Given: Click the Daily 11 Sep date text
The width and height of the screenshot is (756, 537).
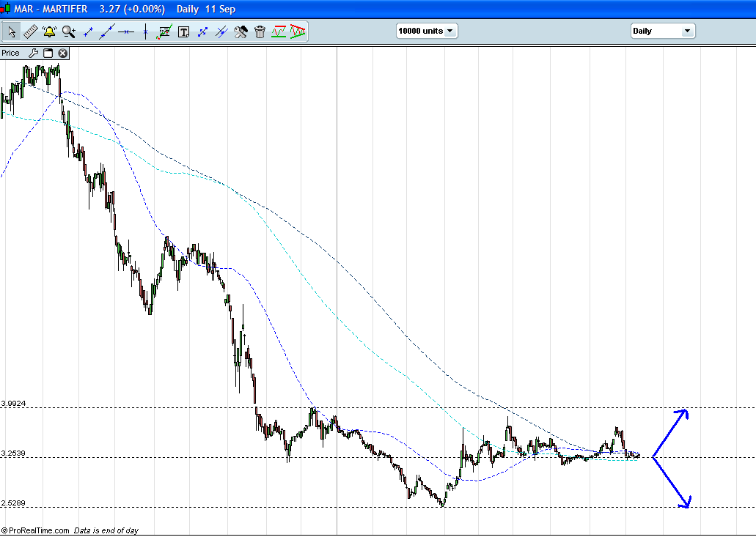Looking at the screenshot, I should click(x=206, y=9).
